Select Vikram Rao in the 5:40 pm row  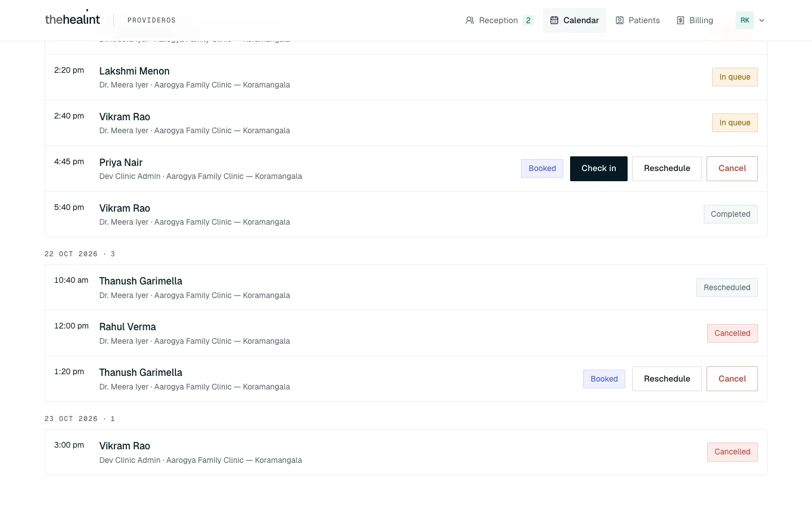pyautogui.click(x=125, y=208)
